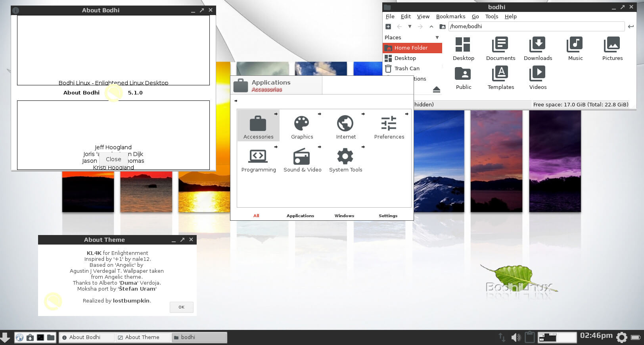Expand the Accessories submenu arrow
Screen dimensions: 644x345
coord(276,114)
